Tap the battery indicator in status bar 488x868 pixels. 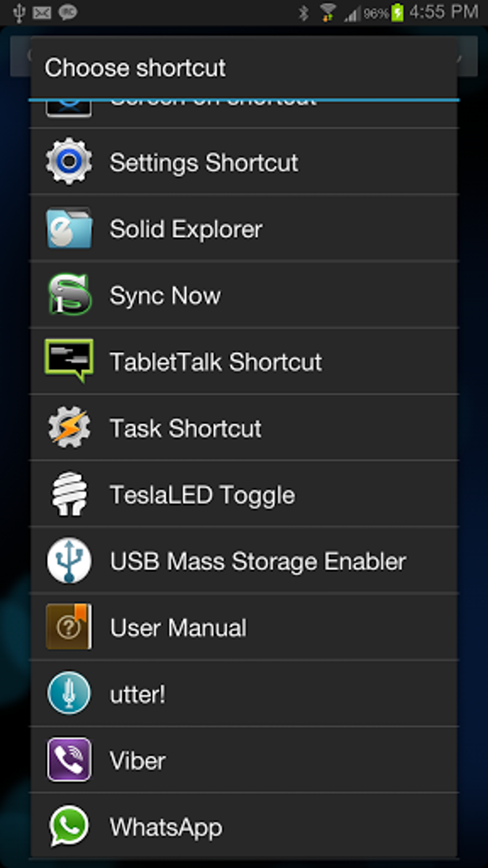coord(397,12)
